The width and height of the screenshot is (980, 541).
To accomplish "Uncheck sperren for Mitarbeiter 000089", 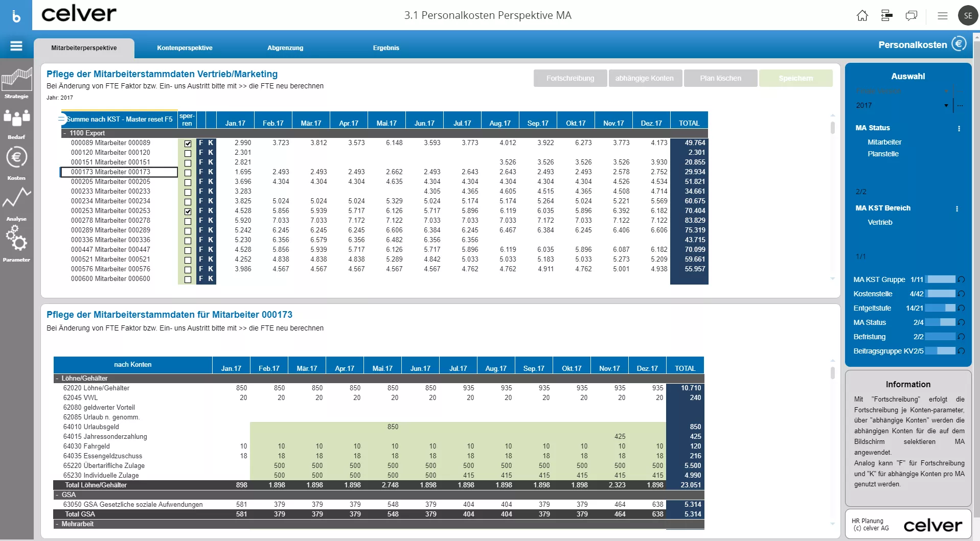I will [188, 144].
